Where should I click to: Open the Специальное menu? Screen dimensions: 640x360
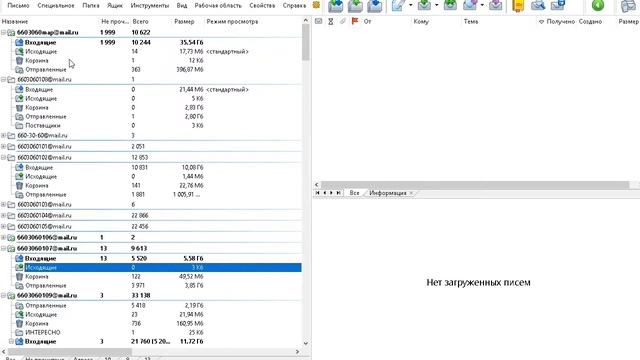[56, 6]
